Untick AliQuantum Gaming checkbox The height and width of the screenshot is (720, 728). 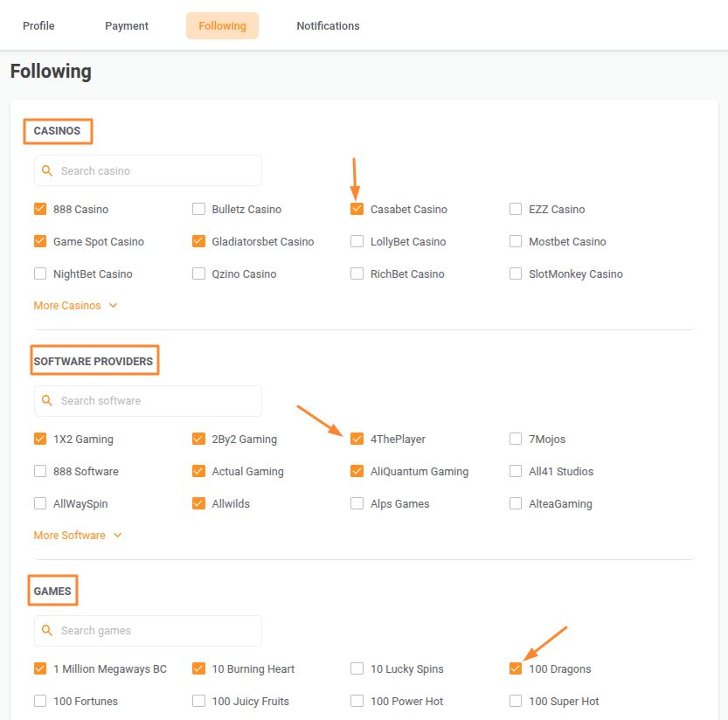point(357,471)
